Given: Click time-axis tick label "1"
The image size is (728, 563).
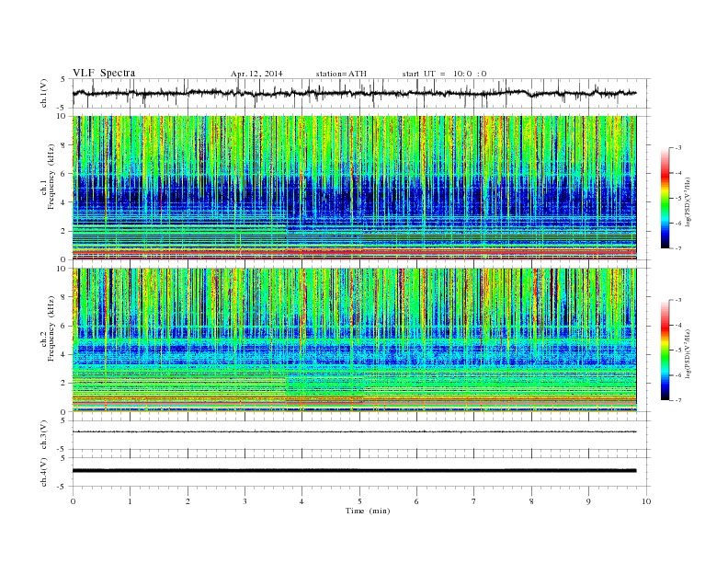Looking at the screenshot, I should [x=131, y=501].
